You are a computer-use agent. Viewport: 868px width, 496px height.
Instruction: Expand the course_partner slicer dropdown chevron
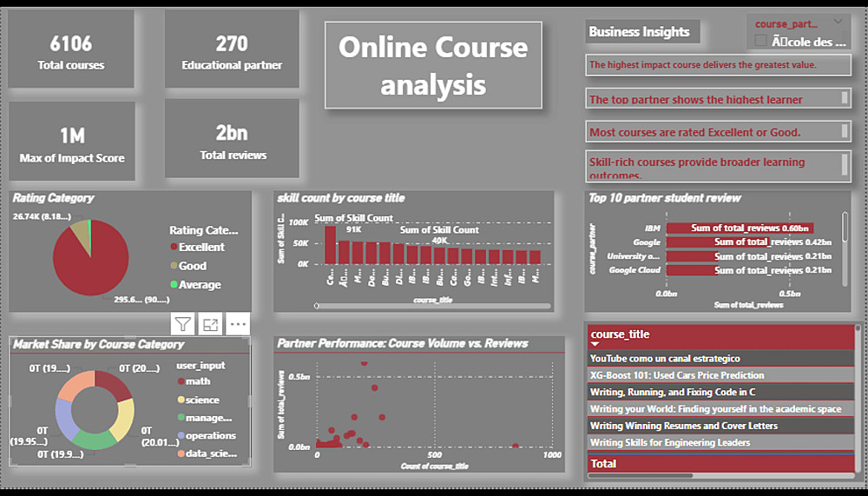pyautogui.click(x=838, y=23)
